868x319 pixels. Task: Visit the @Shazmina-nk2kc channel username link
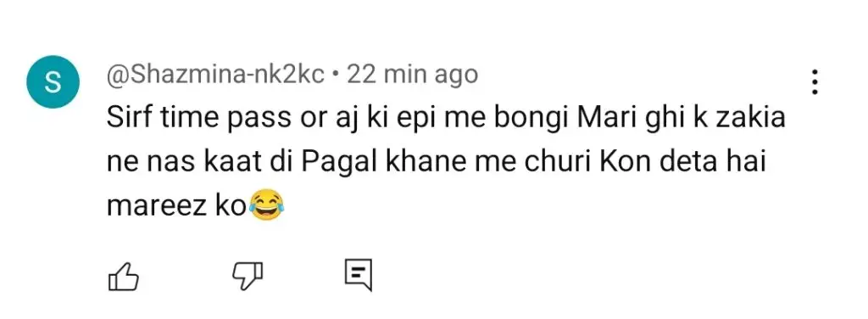(x=216, y=75)
